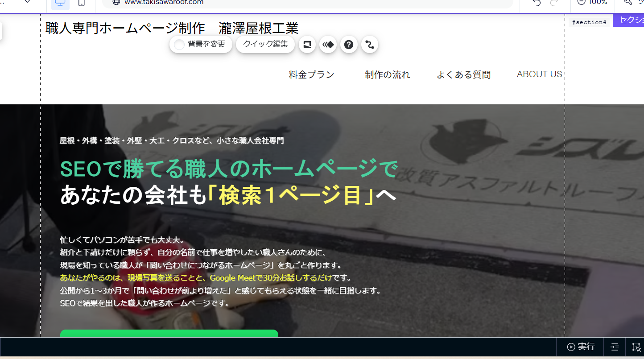Open the 料金プラン menu item
This screenshot has height=359, width=644.
click(311, 75)
